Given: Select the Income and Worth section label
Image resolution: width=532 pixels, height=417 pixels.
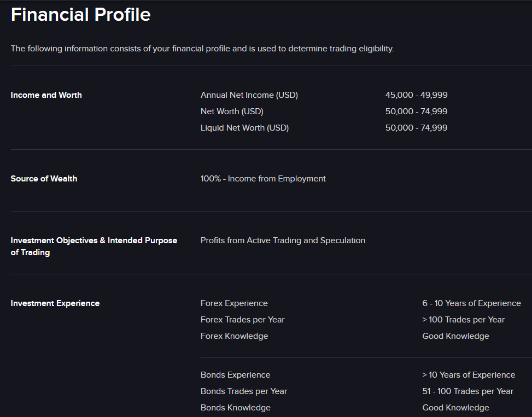Looking at the screenshot, I should click(46, 95).
